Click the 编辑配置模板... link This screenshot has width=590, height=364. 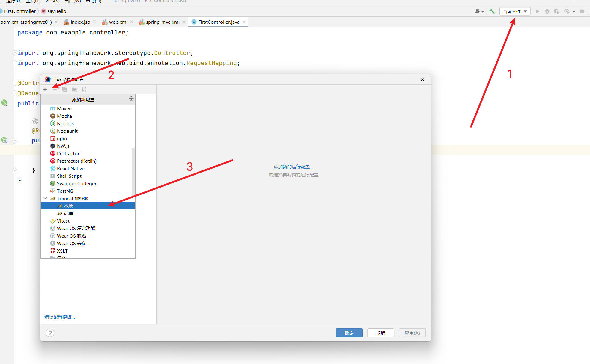tap(60, 317)
